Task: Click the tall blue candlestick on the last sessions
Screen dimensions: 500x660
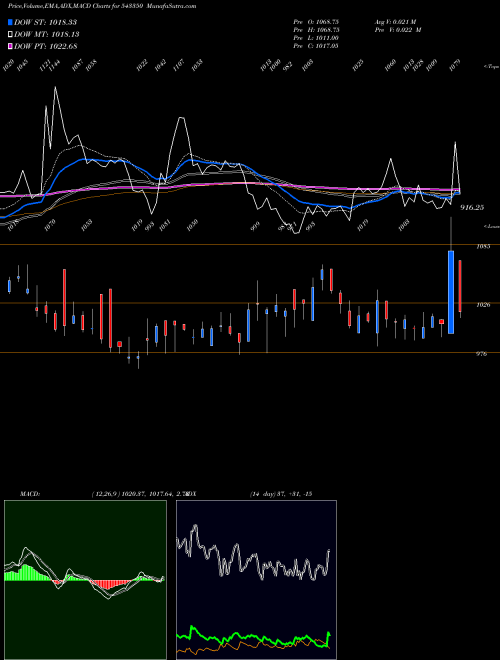Action: pyautogui.click(x=451, y=292)
